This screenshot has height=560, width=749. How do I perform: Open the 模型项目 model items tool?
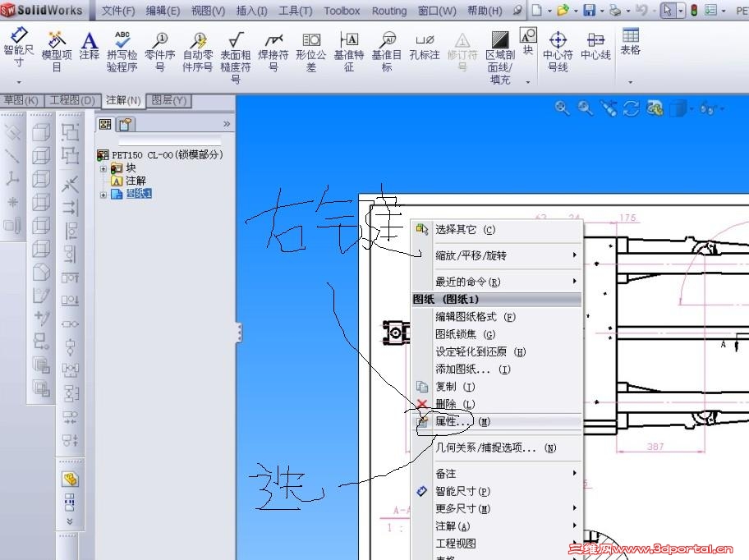pyautogui.click(x=57, y=52)
